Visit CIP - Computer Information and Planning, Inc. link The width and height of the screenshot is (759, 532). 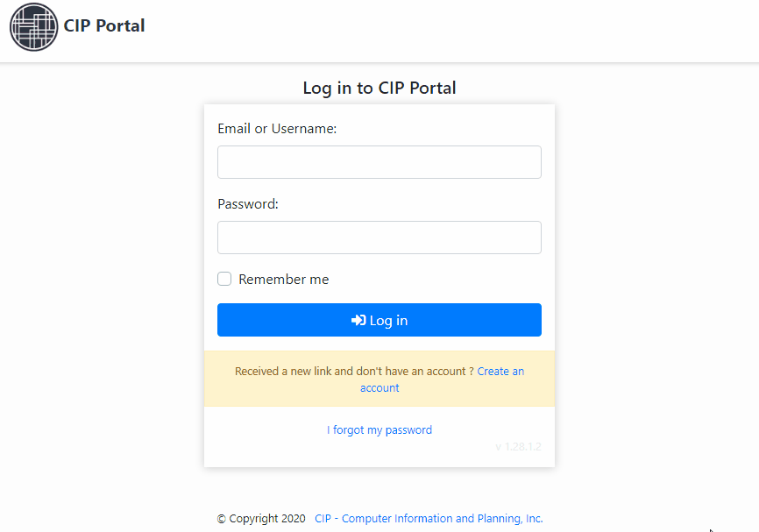[429, 519]
